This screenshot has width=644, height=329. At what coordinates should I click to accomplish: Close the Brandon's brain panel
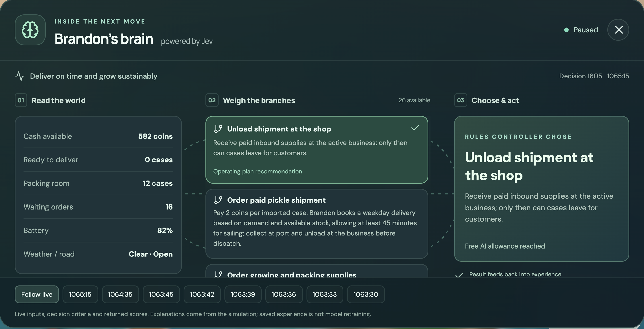[x=618, y=30]
